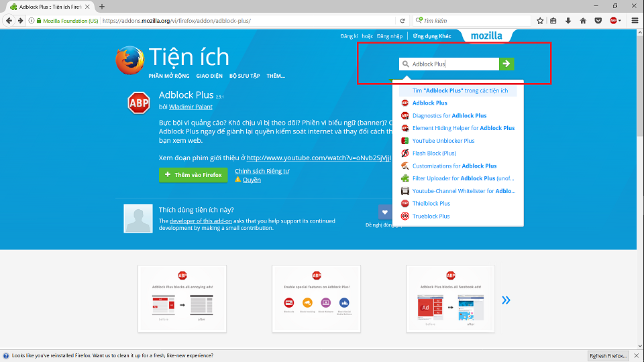Select Customizations for Adblock Plus suggestion

458,166
